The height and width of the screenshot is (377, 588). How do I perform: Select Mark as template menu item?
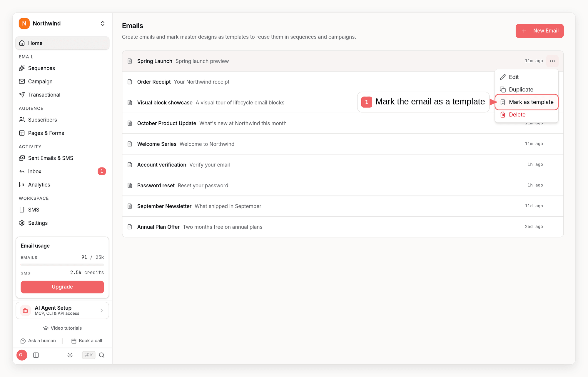click(x=526, y=102)
